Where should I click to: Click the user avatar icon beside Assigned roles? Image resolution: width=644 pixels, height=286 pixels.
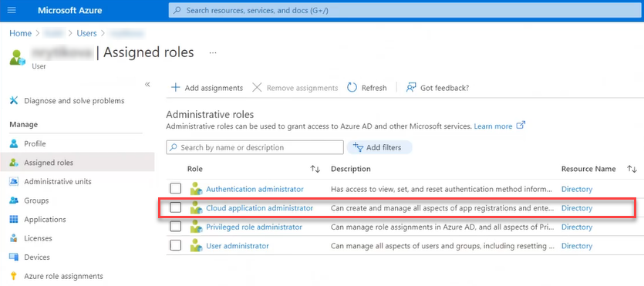18,58
